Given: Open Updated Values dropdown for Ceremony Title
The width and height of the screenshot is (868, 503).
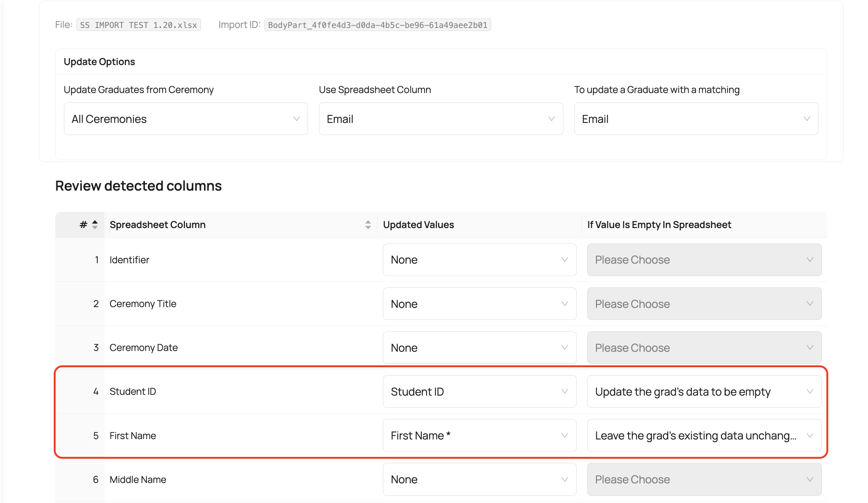Looking at the screenshot, I should point(479,304).
